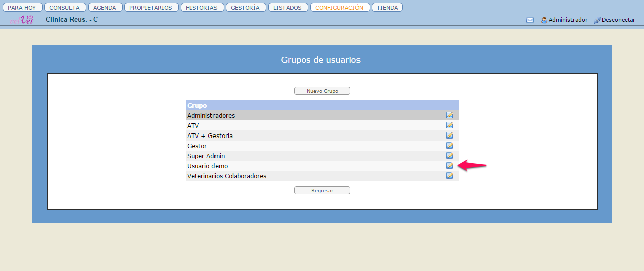Select the PROPIETARIOS menu
This screenshot has height=271, width=644.
(x=151, y=8)
